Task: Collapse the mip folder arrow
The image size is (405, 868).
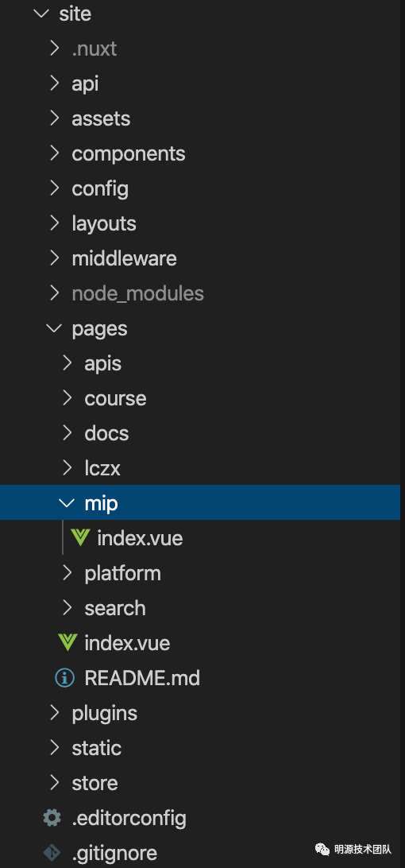Action: [67, 502]
